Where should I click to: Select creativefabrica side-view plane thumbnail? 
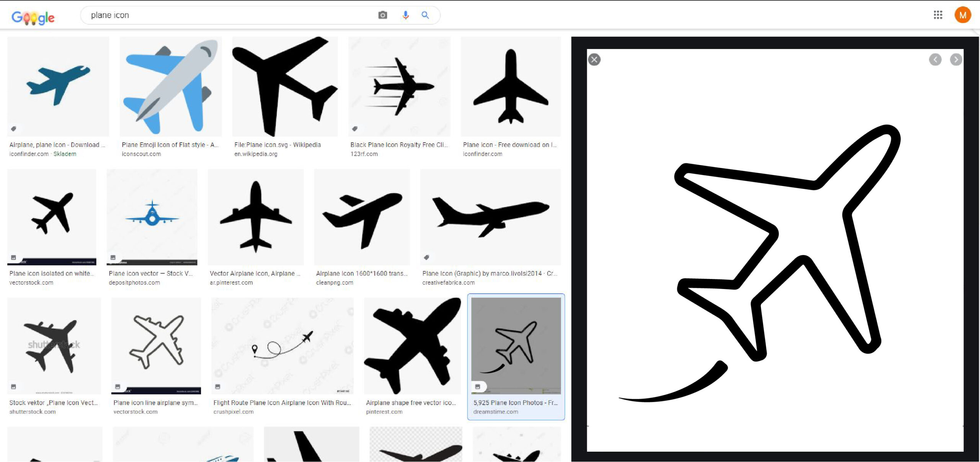490,217
